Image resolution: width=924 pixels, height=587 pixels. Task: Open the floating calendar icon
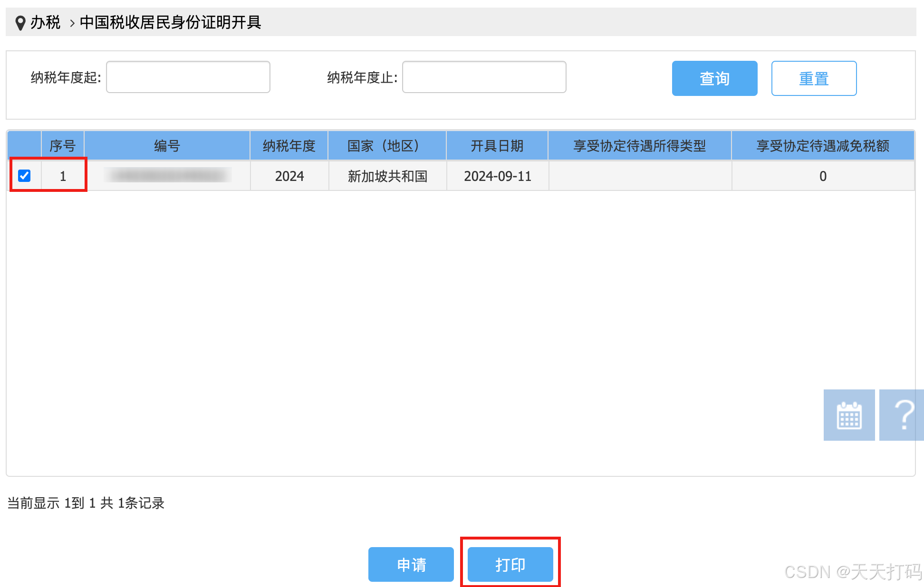click(x=849, y=415)
